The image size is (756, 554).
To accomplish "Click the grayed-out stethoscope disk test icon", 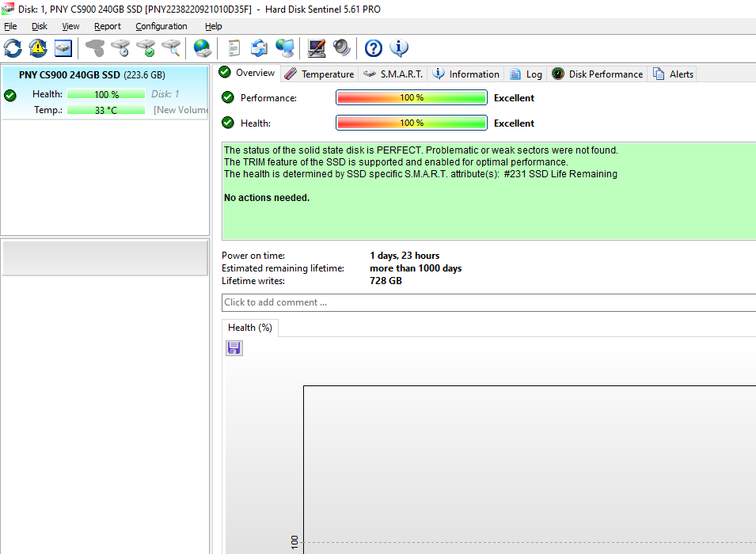I will (94, 48).
